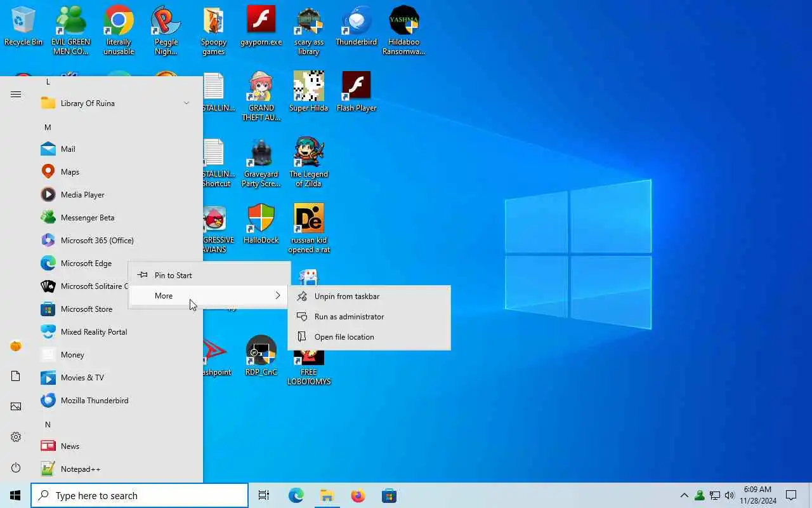This screenshot has width=812, height=508.
Task: Select the Hildaboo Ransomware desktop icon
Action: coord(404,30)
